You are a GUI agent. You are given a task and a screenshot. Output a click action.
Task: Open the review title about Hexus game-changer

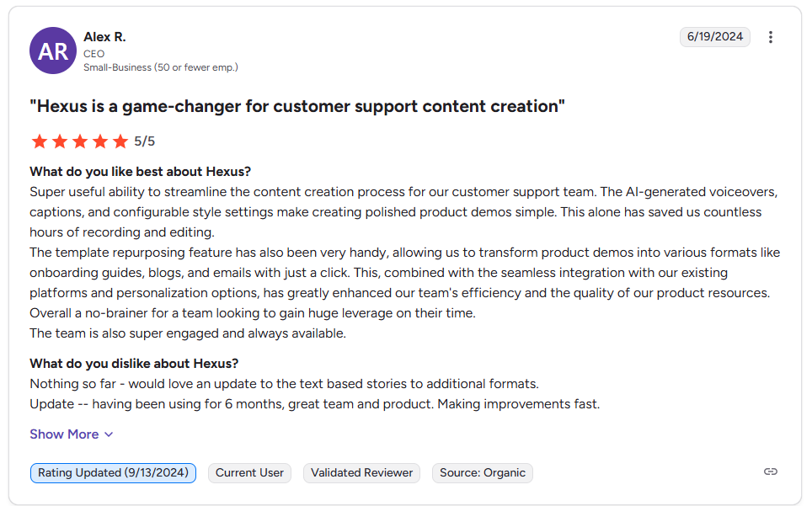pos(297,106)
